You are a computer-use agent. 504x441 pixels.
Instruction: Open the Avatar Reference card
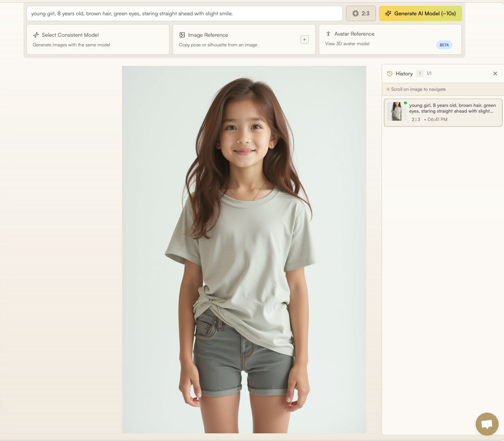[x=390, y=39]
